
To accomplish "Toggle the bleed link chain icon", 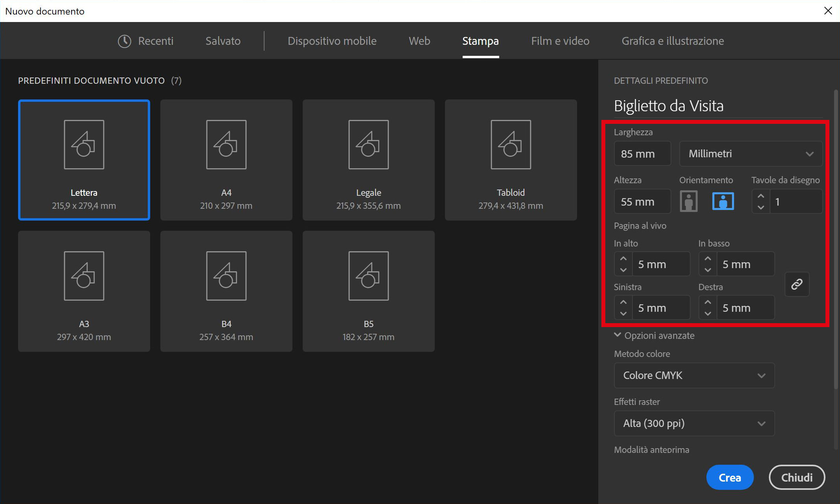I will pyautogui.click(x=797, y=284).
